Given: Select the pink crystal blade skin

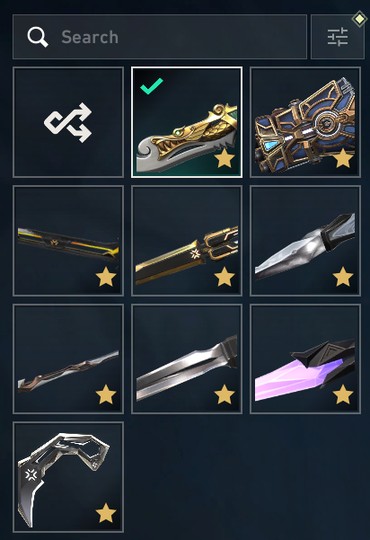Looking at the screenshot, I should (x=305, y=359).
